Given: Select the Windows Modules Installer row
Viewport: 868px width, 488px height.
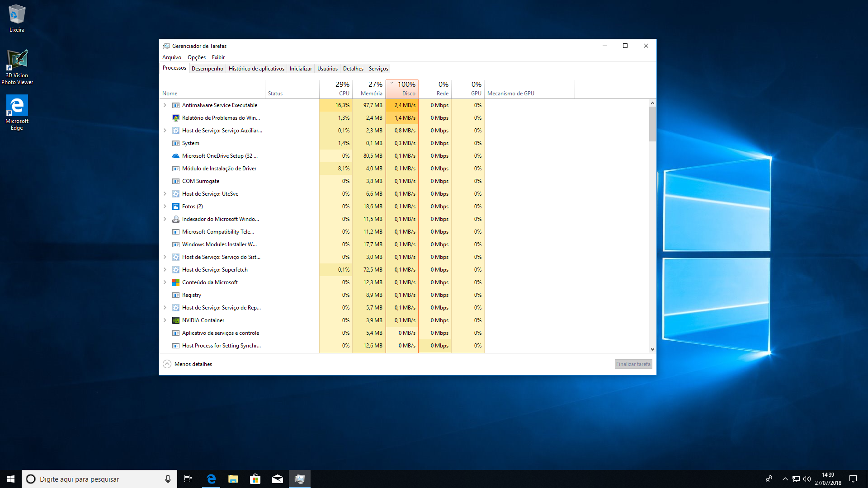Looking at the screenshot, I should [x=404, y=244].
